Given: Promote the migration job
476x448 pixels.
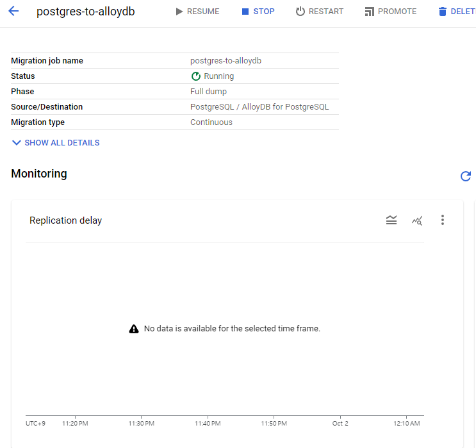Looking at the screenshot, I should pyautogui.click(x=391, y=12).
